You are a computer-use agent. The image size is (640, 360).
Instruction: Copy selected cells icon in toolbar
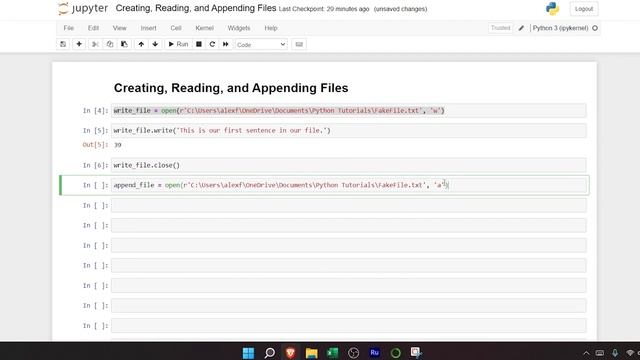point(110,44)
